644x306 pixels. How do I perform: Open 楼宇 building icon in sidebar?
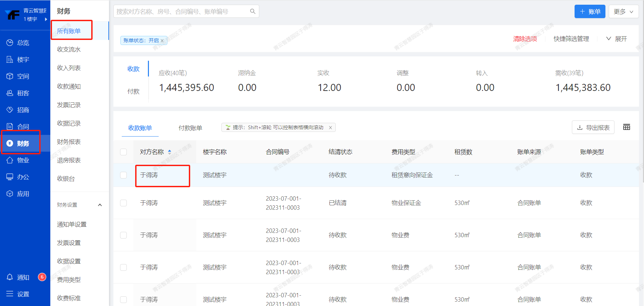click(x=10, y=60)
